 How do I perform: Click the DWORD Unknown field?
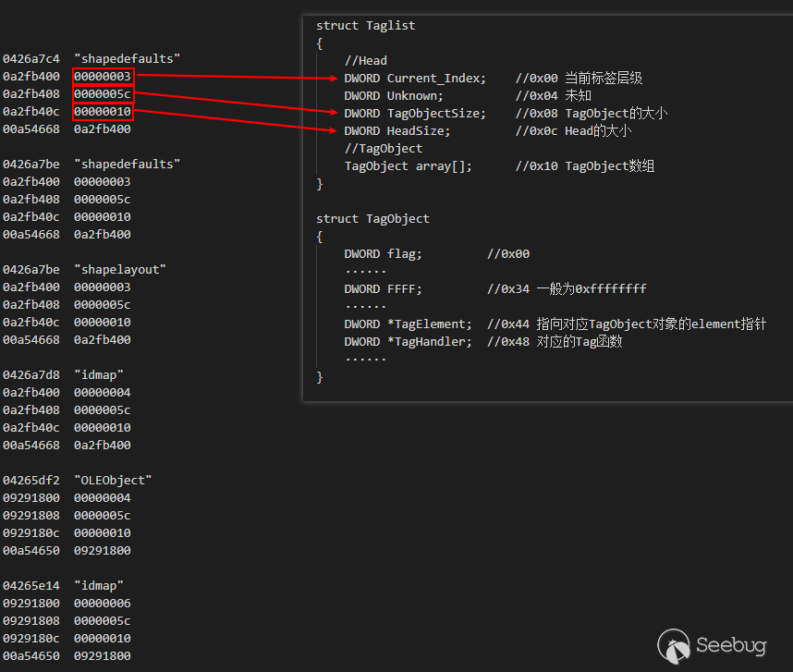click(x=394, y=96)
